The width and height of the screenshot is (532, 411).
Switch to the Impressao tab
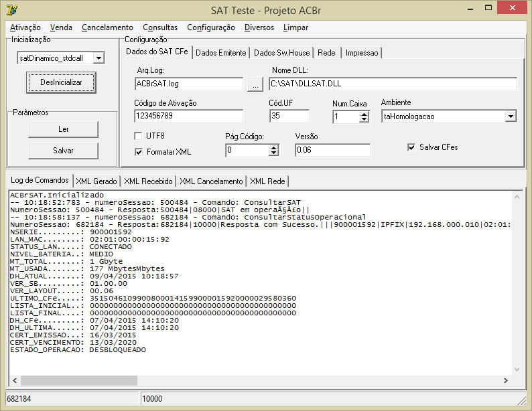pyautogui.click(x=362, y=53)
